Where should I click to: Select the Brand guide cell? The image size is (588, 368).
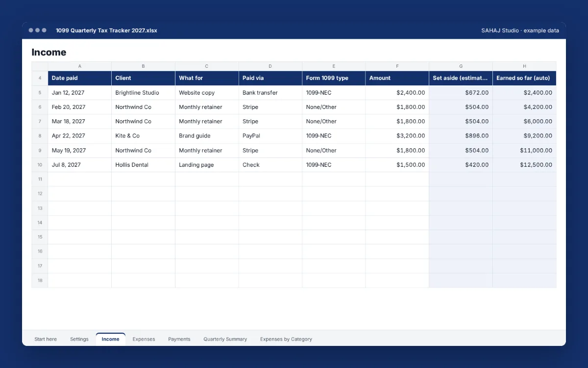coord(207,136)
